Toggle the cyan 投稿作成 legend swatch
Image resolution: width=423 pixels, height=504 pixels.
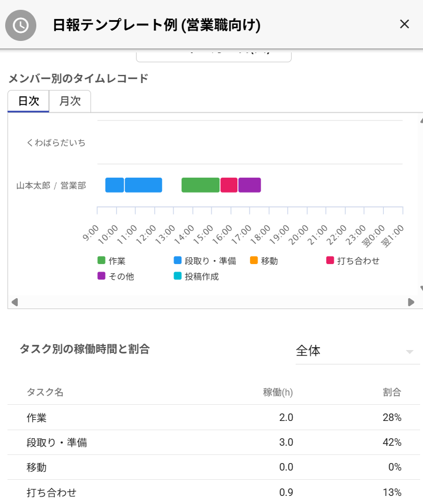(177, 276)
